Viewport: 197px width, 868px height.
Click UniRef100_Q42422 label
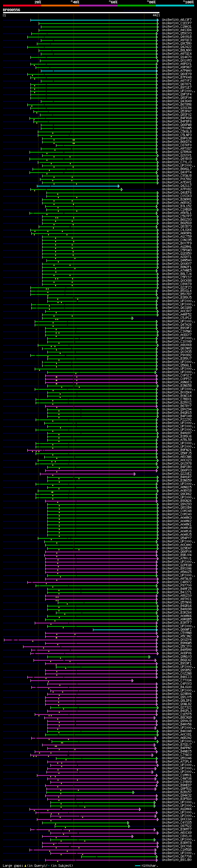(x=177, y=47)
